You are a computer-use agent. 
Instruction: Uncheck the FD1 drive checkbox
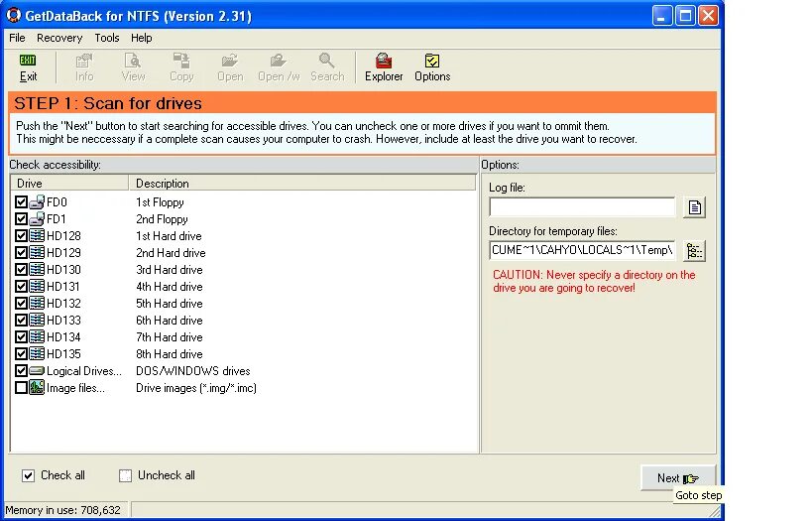pos(21,218)
